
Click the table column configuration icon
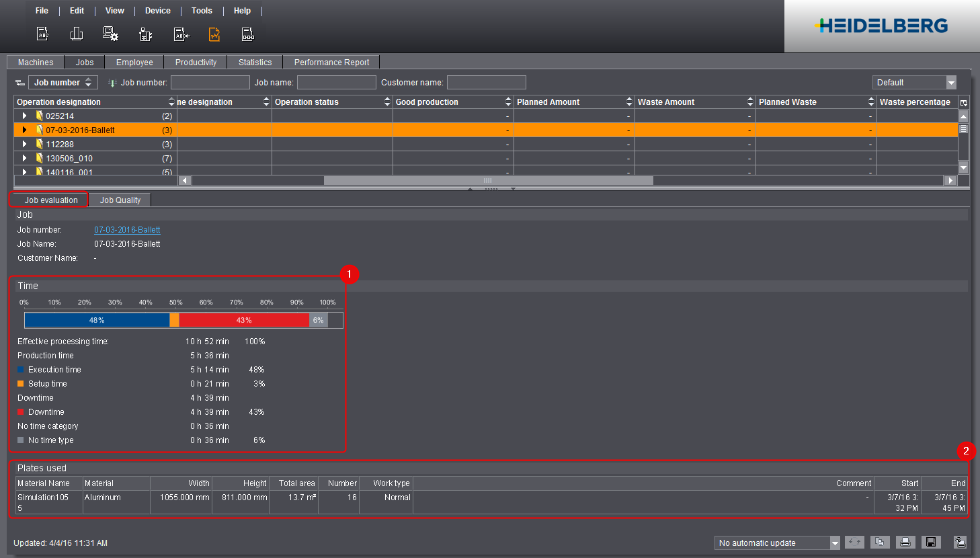[963, 102]
